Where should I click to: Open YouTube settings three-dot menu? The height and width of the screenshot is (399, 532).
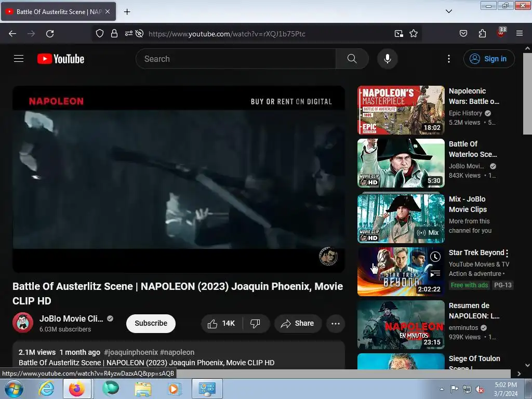[x=448, y=59]
